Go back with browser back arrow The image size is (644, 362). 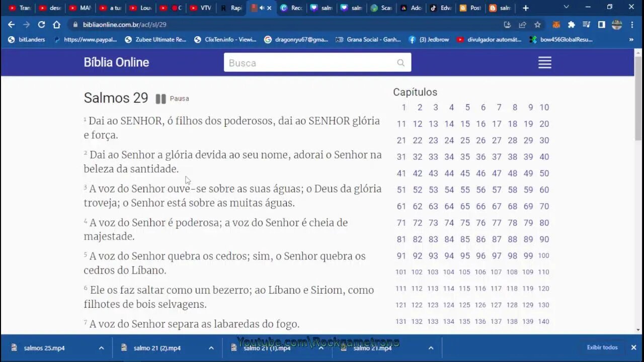(x=11, y=25)
